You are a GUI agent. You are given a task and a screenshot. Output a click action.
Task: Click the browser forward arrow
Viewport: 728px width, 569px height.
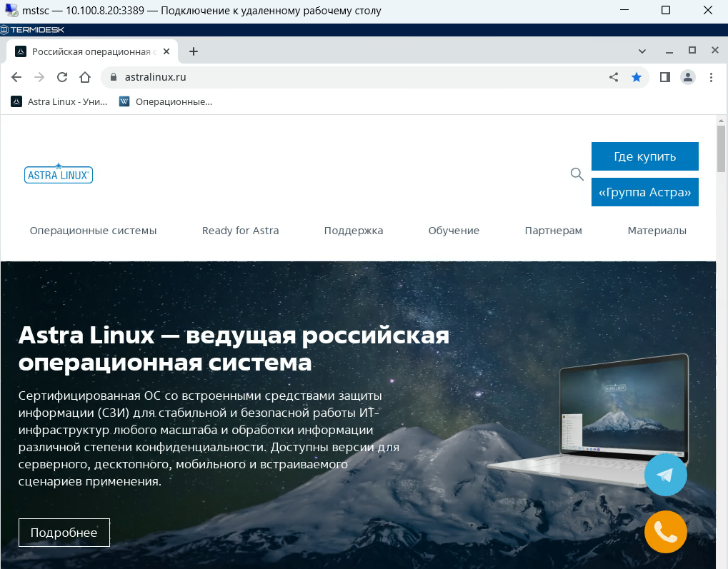tap(39, 77)
